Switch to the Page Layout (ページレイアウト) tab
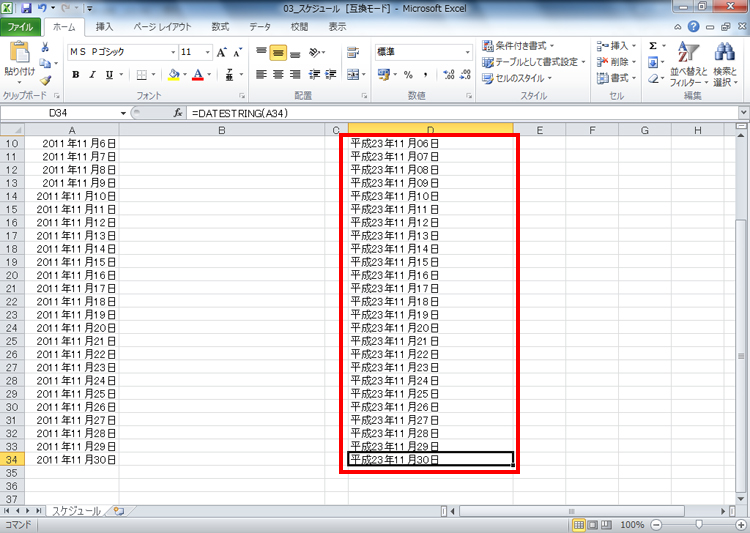The width and height of the screenshot is (750, 533). (x=162, y=27)
